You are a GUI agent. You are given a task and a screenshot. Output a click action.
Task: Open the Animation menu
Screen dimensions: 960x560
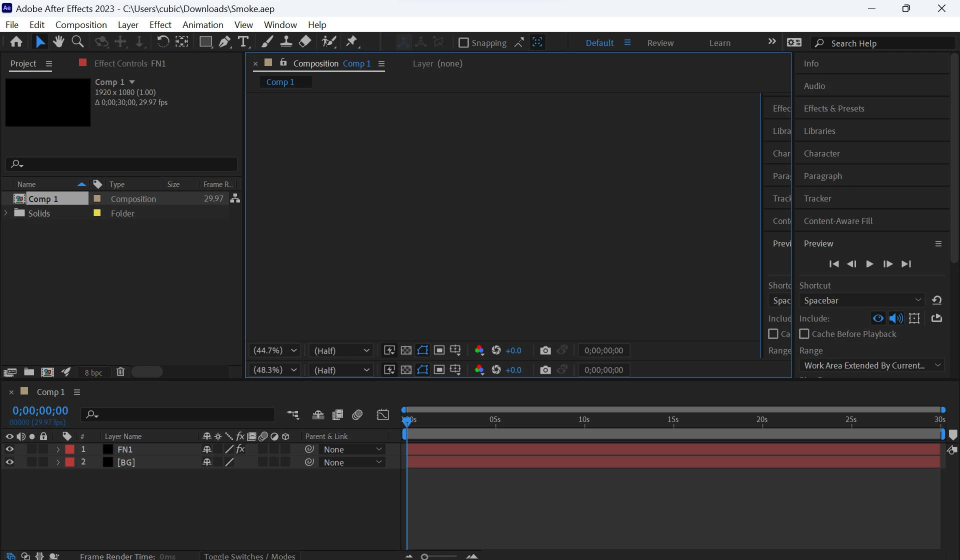202,24
